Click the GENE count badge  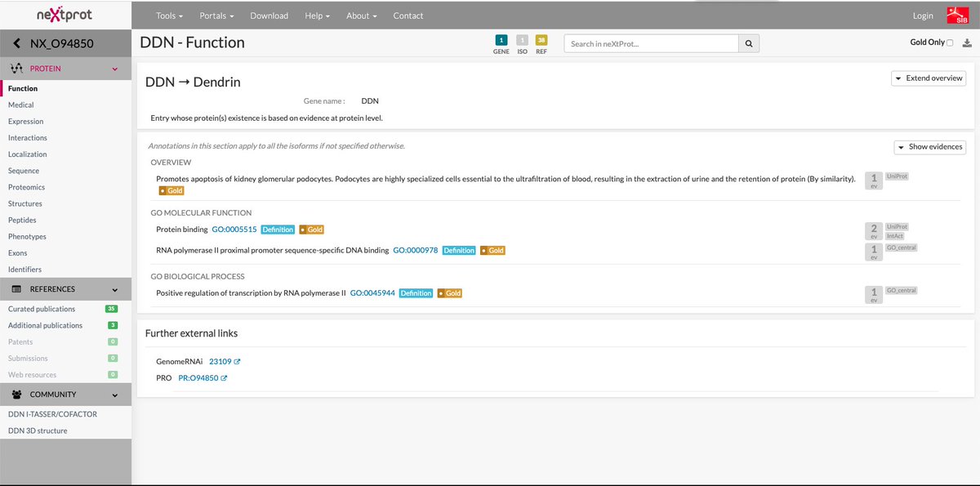coord(501,39)
